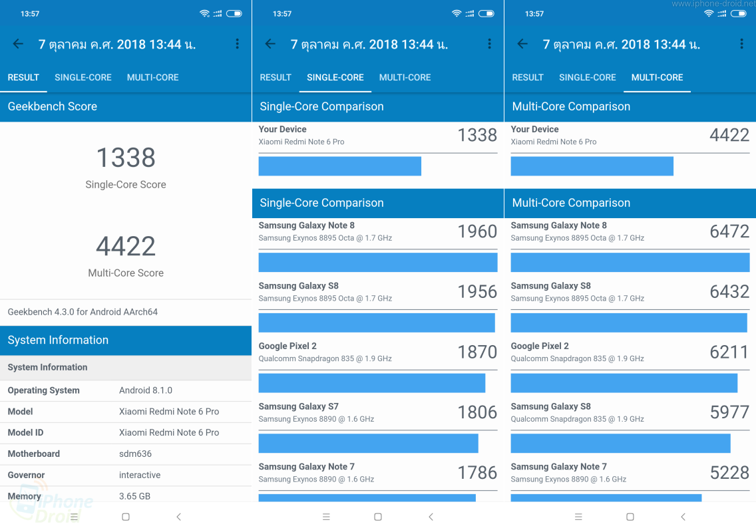
Task: Switch to SINGLE-CORE tab in left screen
Action: click(x=83, y=78)
